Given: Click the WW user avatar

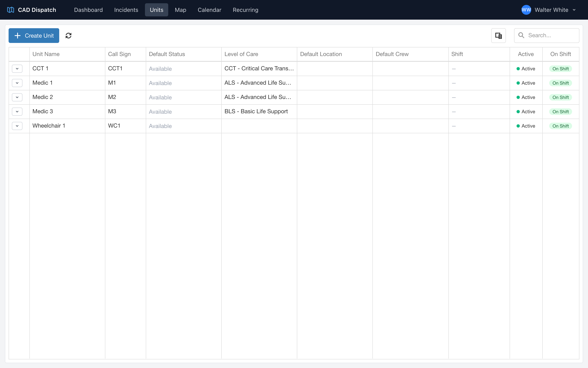Looking at the screenshot, I should [526, 10].
